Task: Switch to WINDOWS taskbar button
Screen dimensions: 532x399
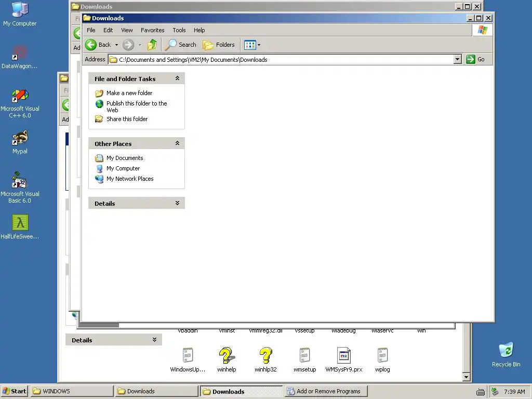Action: click(72, 391)
